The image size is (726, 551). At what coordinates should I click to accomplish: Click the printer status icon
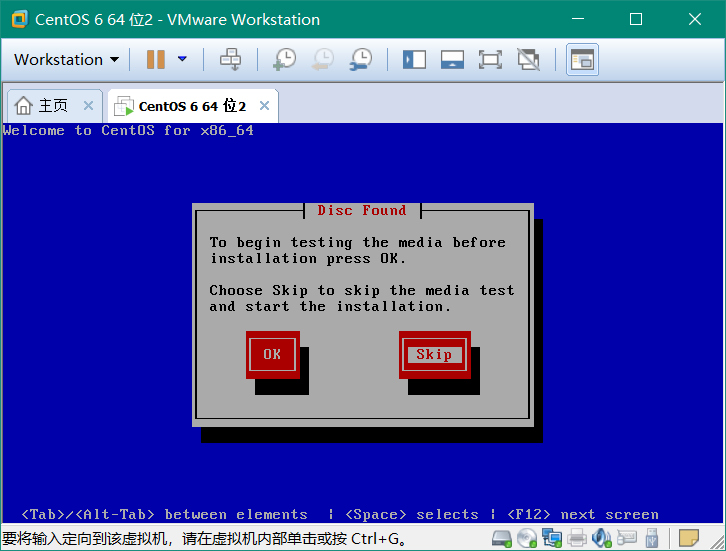pyautogui.click(x=577, y=538)
